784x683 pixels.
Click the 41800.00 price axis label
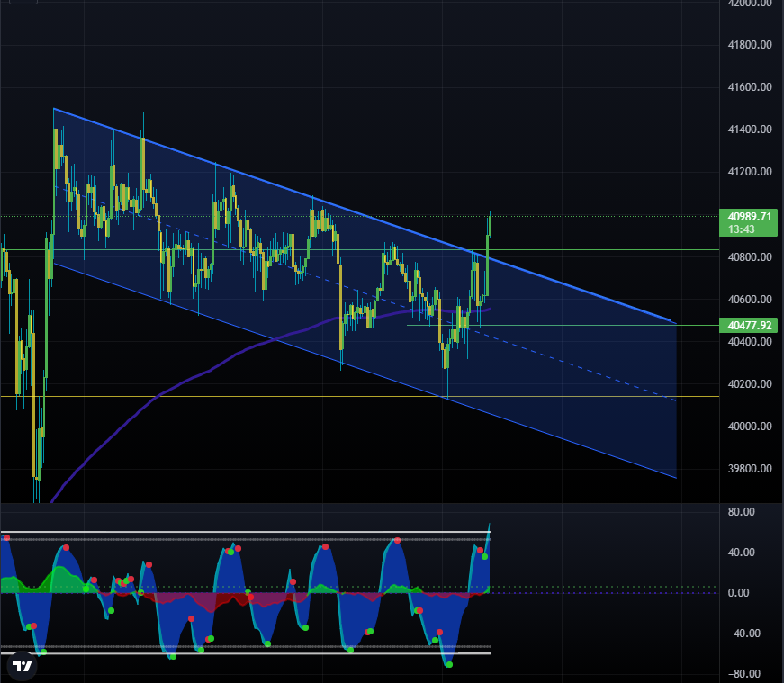pos(750,45)
